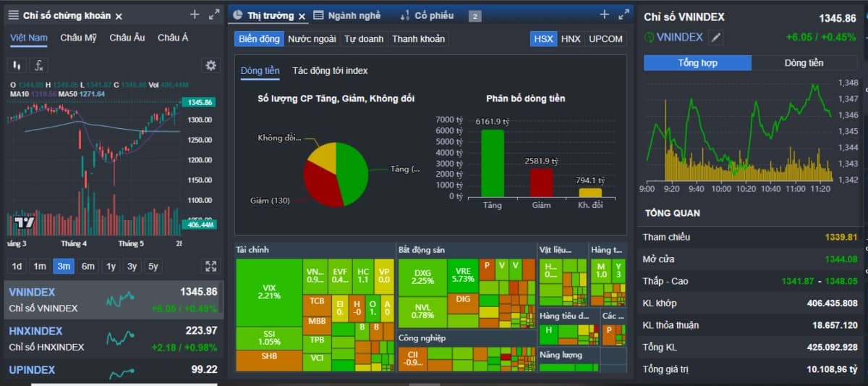Select the UPINDEX row in the index list

coord(114,369)
